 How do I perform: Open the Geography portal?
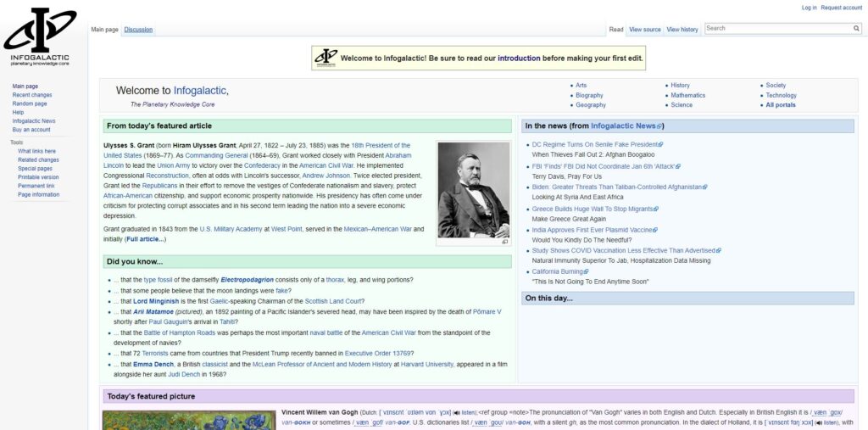591,104
